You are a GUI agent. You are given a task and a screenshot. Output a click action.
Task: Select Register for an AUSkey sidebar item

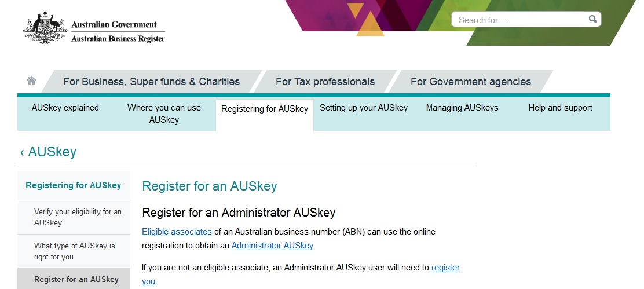coord(76,279)
